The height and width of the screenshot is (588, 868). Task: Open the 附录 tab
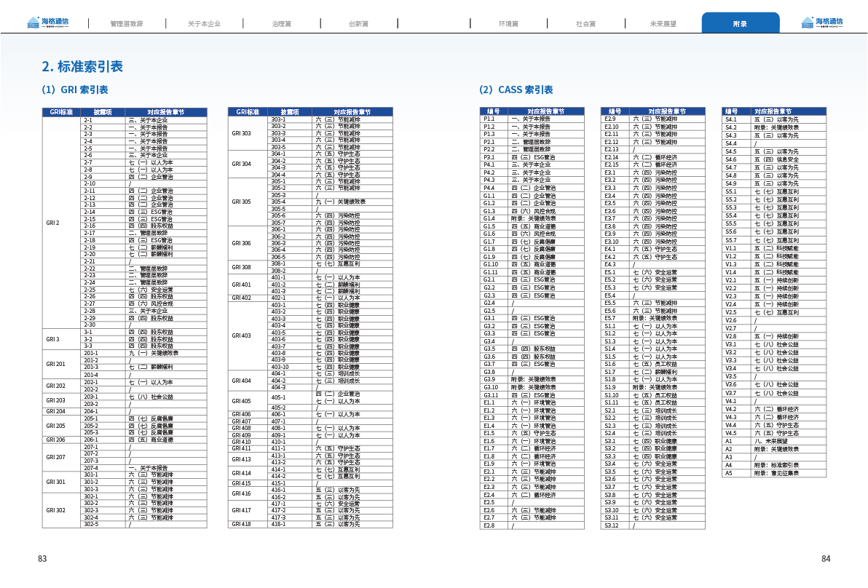[740, 23]
